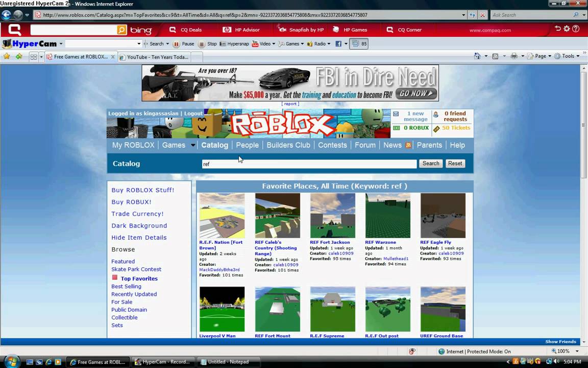Click the catalog keyword field containing ref
588x368 pixels.
(x=309, y=164)
